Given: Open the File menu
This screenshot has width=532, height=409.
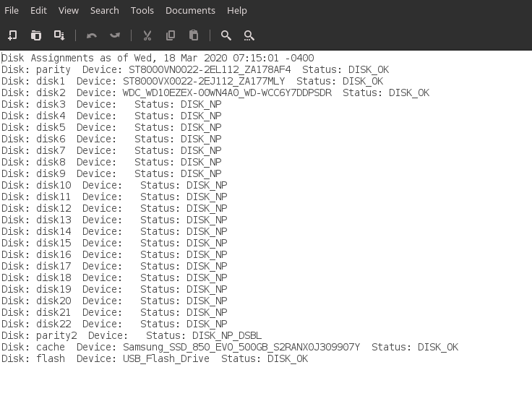Looking at the screenshot, I should 12,11.
